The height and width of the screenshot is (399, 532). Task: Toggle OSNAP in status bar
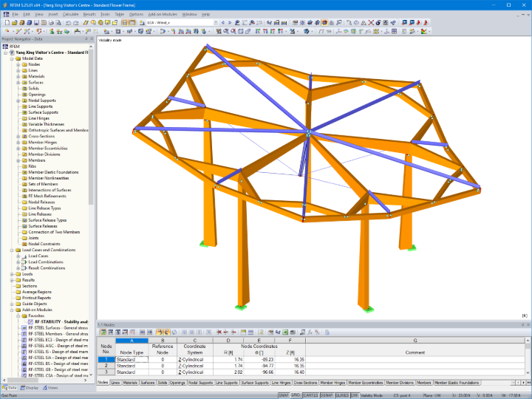coord(327,395)
